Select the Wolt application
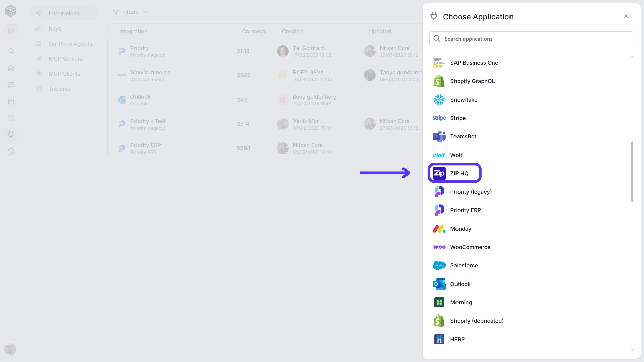The image size is (644, 362). pyautogui.click(x=456, y=155)
